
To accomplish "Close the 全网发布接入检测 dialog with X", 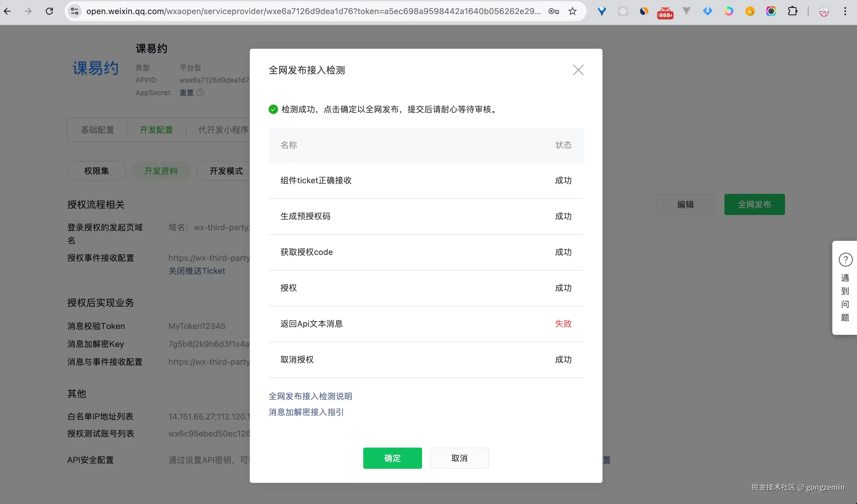I will click(578, 70).
